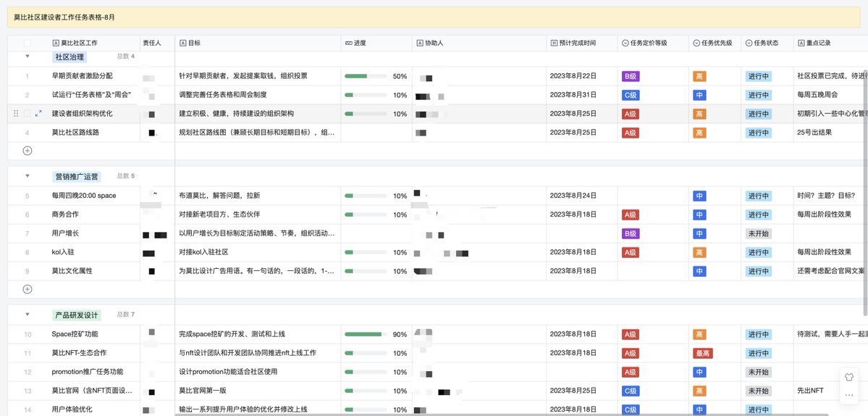Click the 产品研发设计 group label

click(x=77, y=315)
